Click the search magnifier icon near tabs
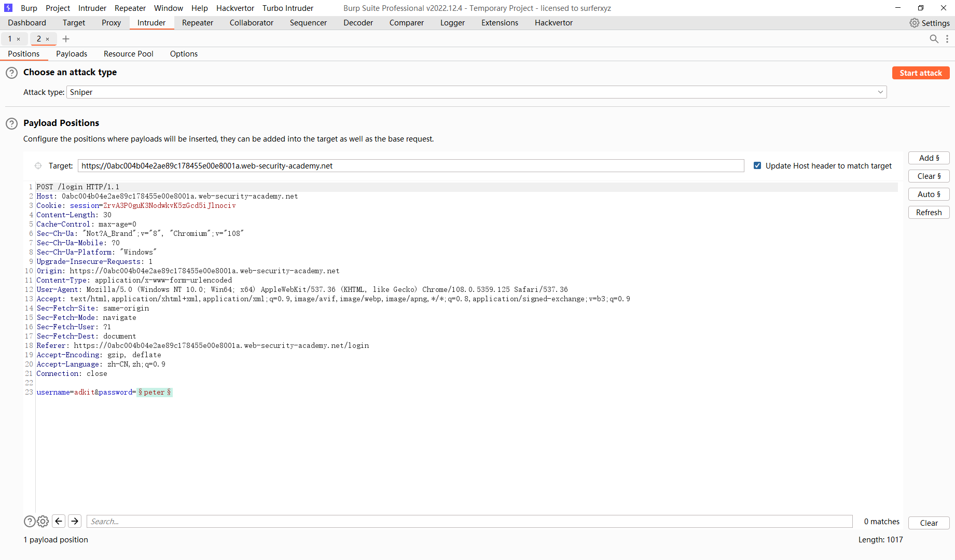The height and width of the screenshot is (560, 955). tap(934, 39)
